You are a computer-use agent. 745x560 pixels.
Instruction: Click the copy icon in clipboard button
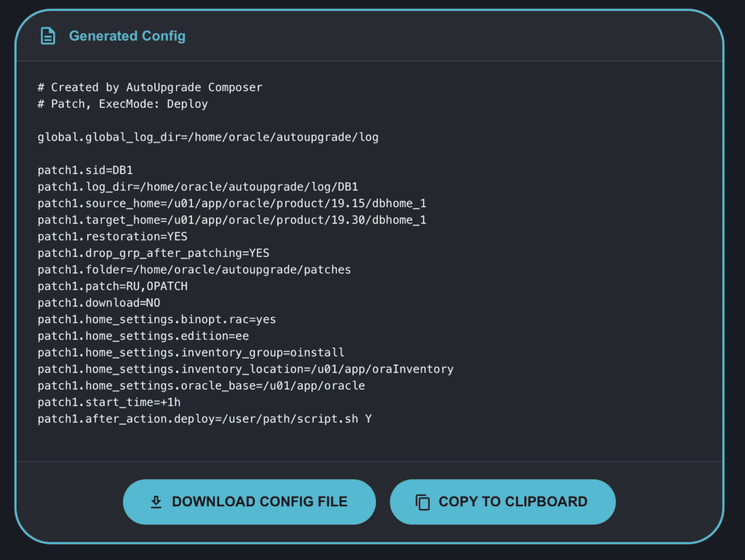click(423, 502)
